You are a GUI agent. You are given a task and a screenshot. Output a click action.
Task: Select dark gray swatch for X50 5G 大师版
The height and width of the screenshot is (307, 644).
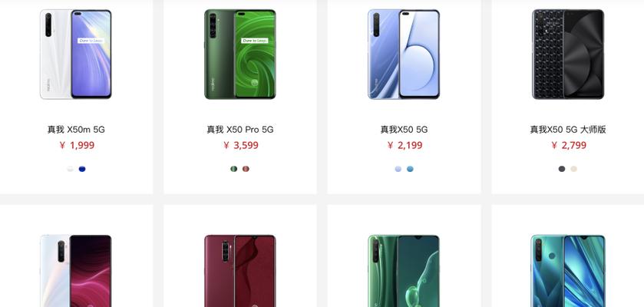click(562, 169)
